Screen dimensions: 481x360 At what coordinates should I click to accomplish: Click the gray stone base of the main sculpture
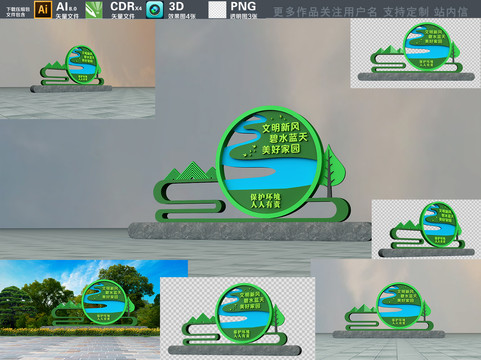(250, 231)
